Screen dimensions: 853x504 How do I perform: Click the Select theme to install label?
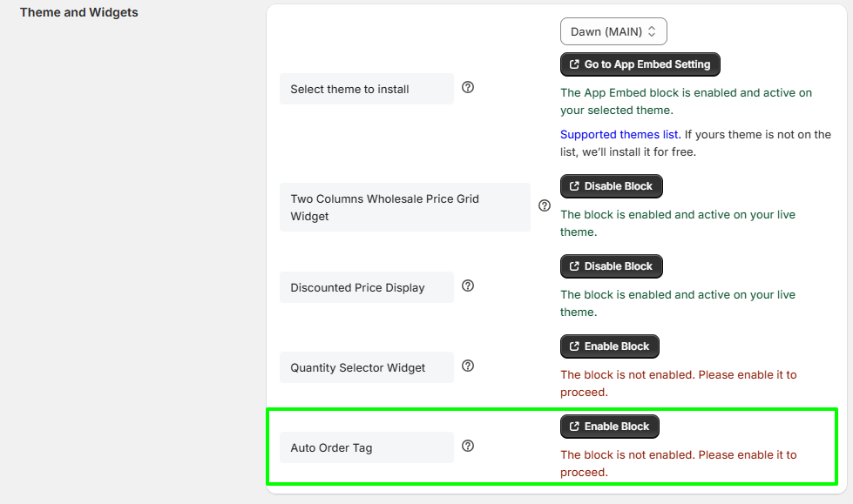click(x=349, y=89)
